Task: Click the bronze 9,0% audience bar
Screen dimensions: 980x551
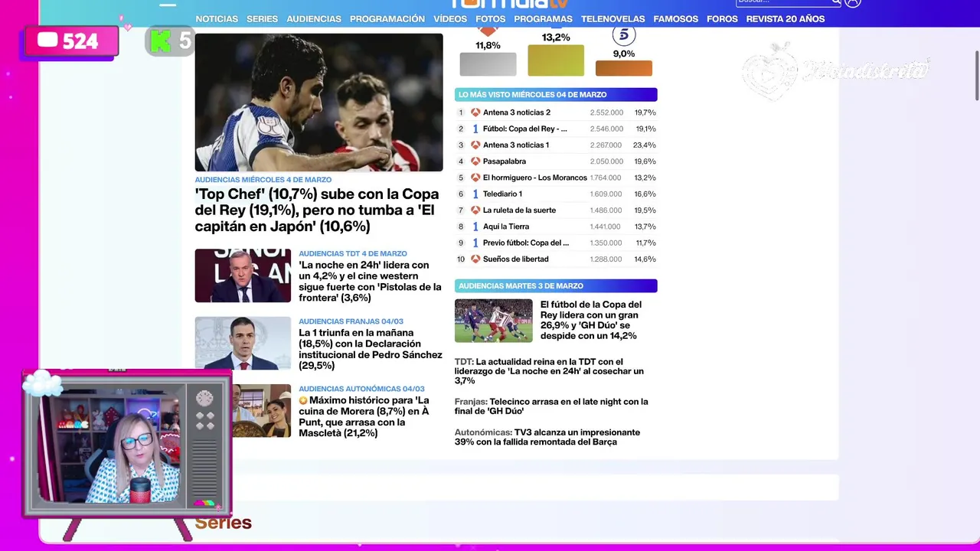Action: [624, 68]
